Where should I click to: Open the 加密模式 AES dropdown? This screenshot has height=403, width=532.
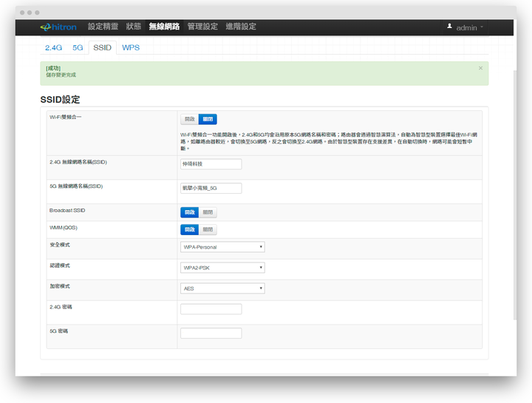pos(222,288)
